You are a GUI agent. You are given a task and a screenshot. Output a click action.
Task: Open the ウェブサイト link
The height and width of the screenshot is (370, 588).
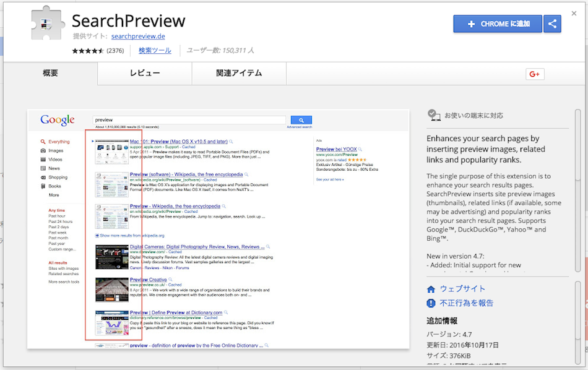click(462, 289)
